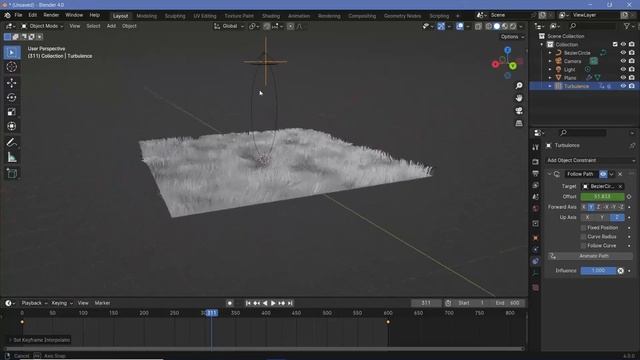This screenshot has height=360, width=640.
Task: Open the Render properties tab
Action: pos(536,162)
